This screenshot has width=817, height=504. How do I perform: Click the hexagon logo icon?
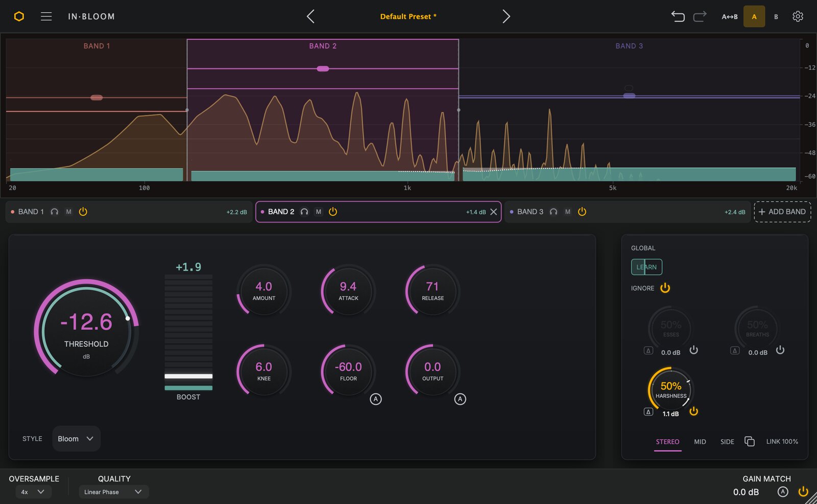click(x=19, y=16)
